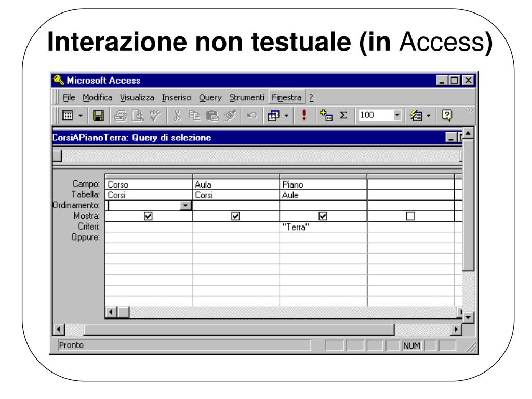Screen dimensions: 532x399
Task: Open the Office Assistant help icon
Action: click(447, 115)
